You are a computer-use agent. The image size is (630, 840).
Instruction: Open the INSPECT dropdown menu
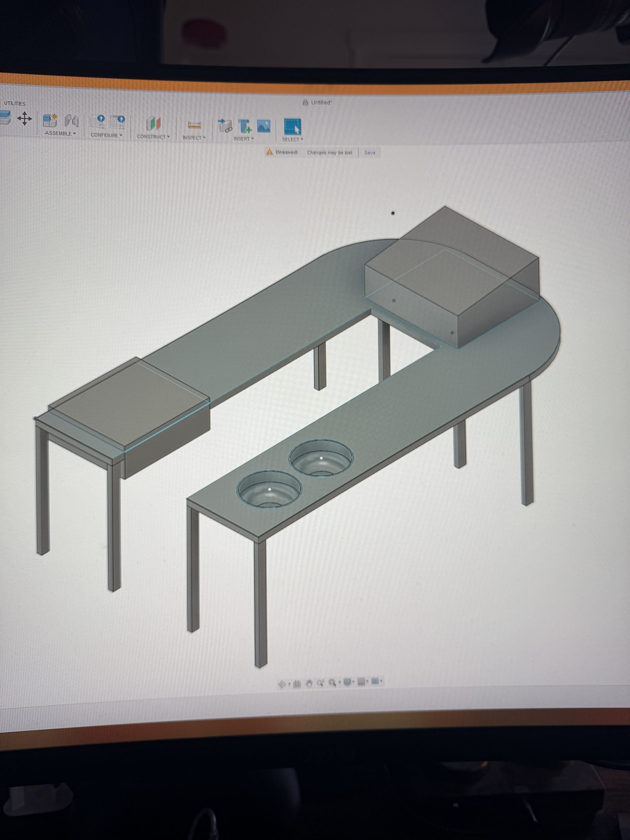(x=194, y=137)
